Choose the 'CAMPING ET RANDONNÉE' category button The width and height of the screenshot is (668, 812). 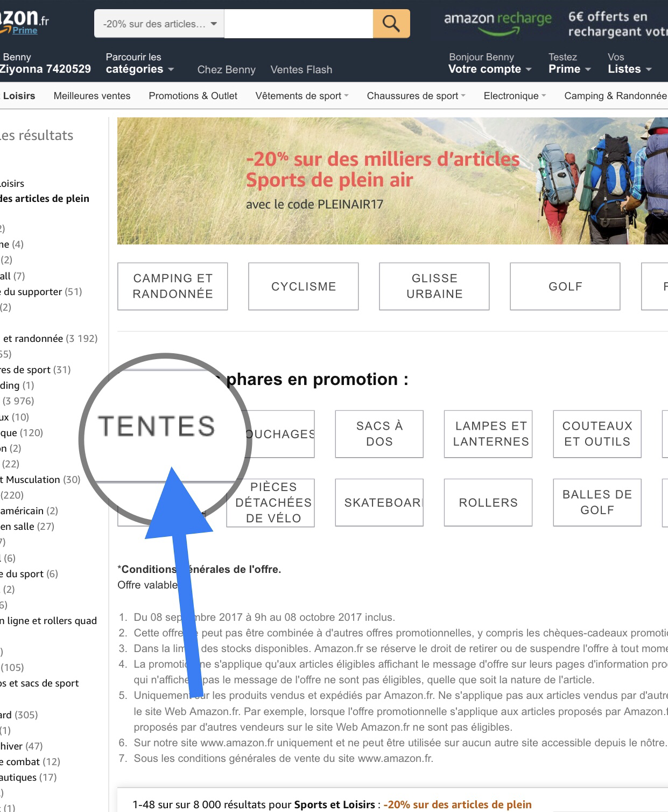click(173, 286)
